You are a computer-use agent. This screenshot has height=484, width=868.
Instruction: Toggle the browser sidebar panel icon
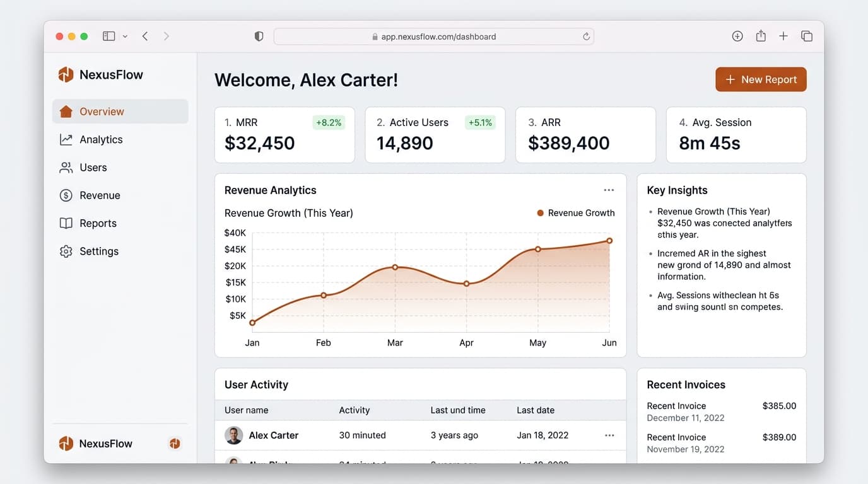pos(108,37)
